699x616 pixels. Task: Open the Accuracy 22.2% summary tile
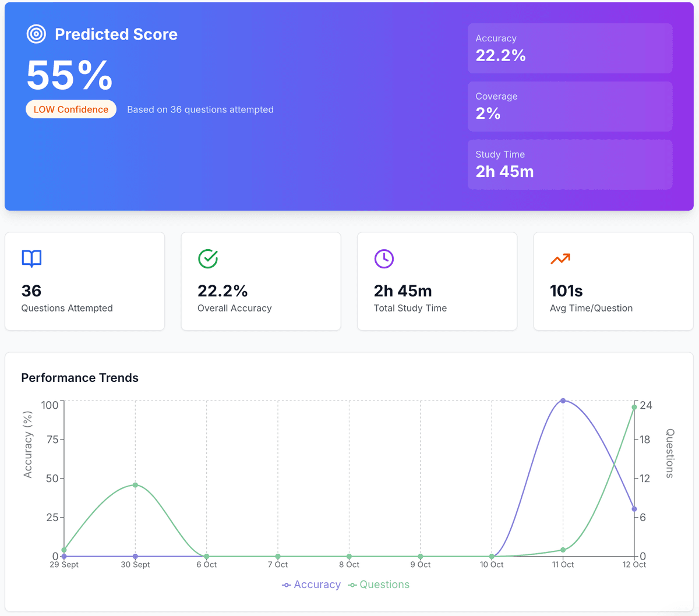tap(570, 48)
